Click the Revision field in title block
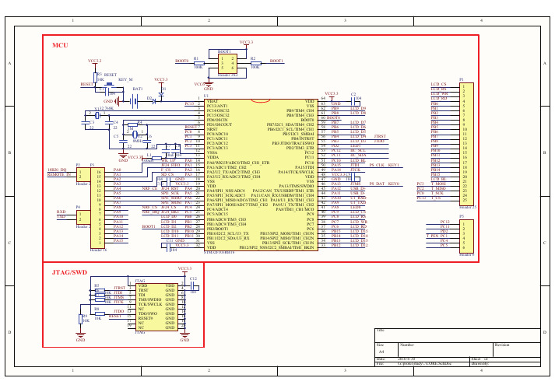The height and width of the screenshot is (392, 555). [517, 349]
